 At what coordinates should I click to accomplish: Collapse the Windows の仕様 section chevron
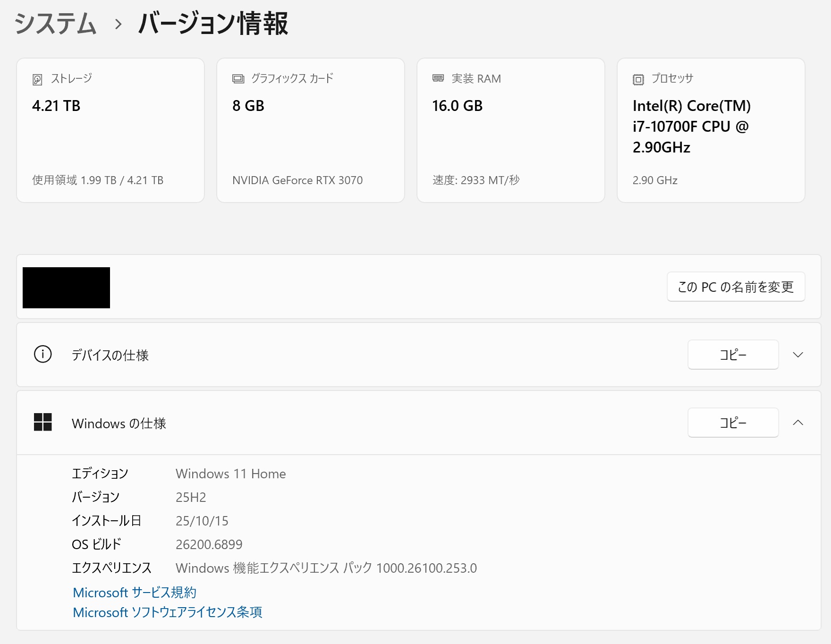pos(798,423)
